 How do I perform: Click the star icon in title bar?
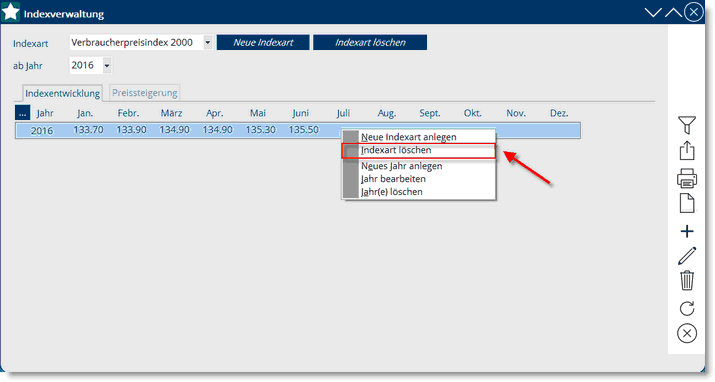(10, 12)
